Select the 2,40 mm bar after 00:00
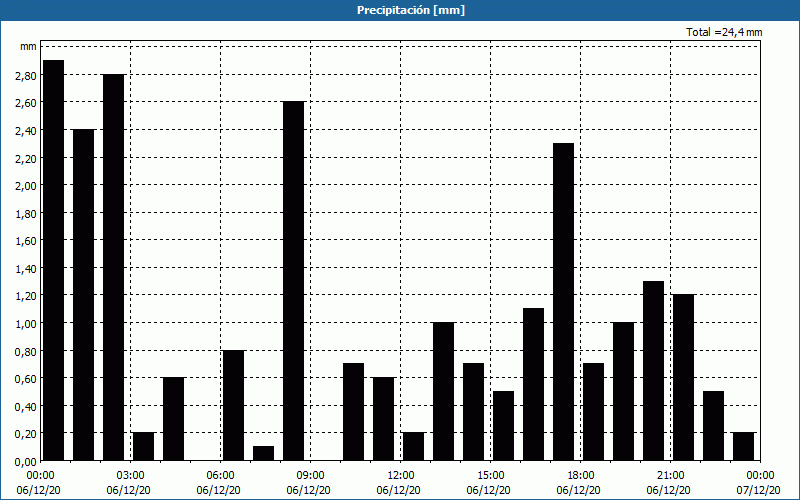The width and height of the screenshot is (800, 500). coord(83,295)
